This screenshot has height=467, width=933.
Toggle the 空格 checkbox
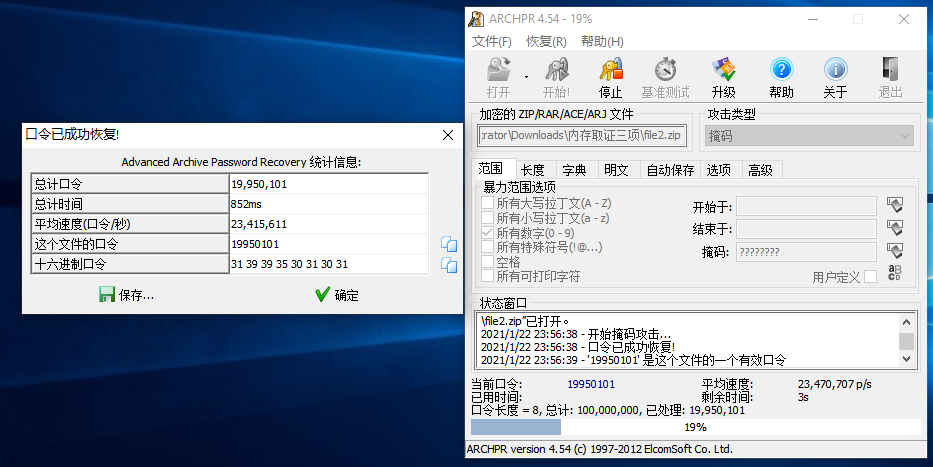point(487,262)
